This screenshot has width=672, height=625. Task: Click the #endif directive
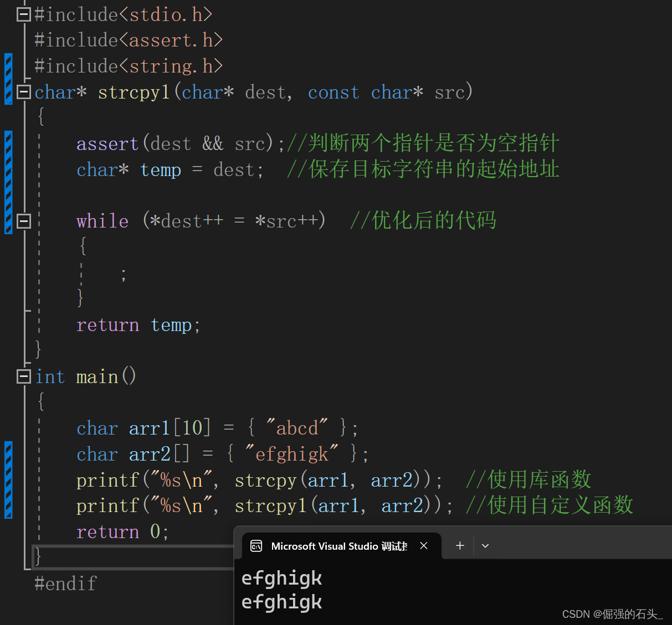click(65, 583)
